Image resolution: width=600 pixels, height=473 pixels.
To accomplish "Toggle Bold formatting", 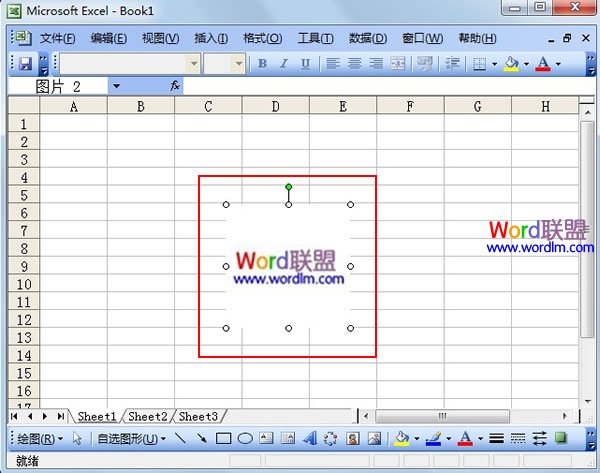I will [x=262, y=64].
